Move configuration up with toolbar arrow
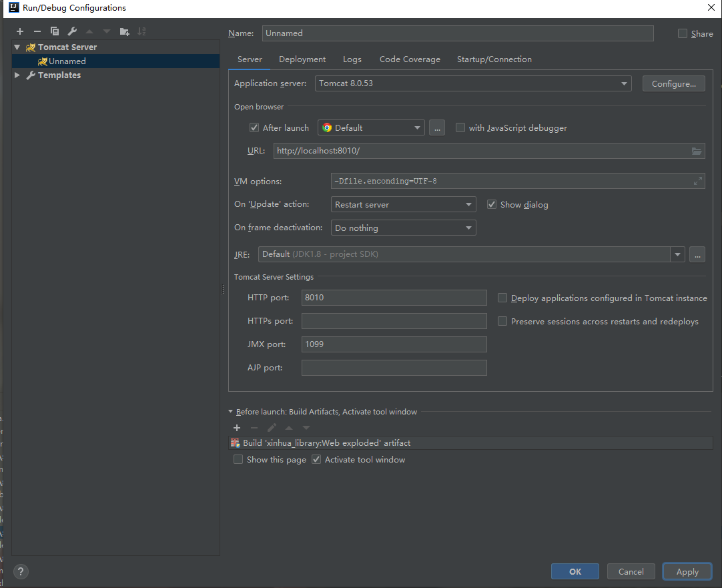The width and height of the screenshot is (722, 588). click(x=89, y=31)
